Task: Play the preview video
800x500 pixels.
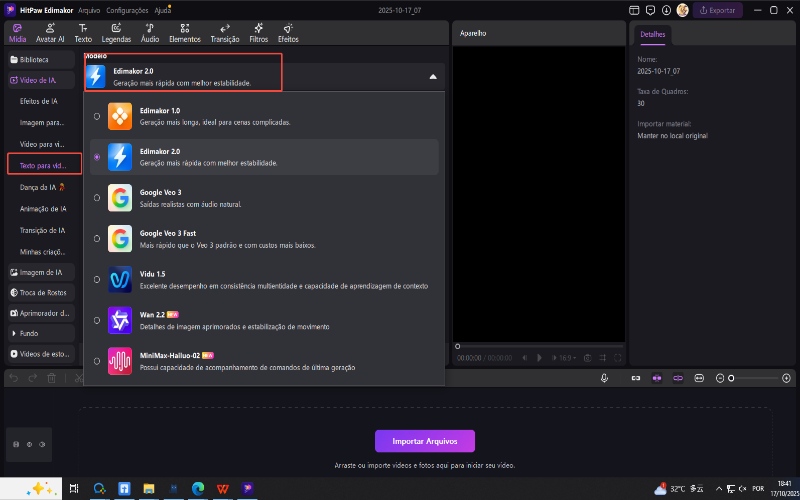Action: pos(539,358)
